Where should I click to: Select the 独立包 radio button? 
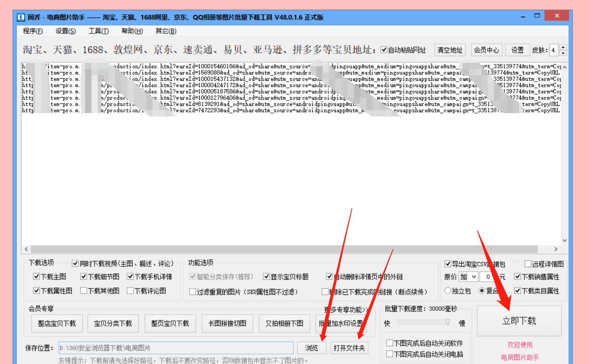click(448, 291)
